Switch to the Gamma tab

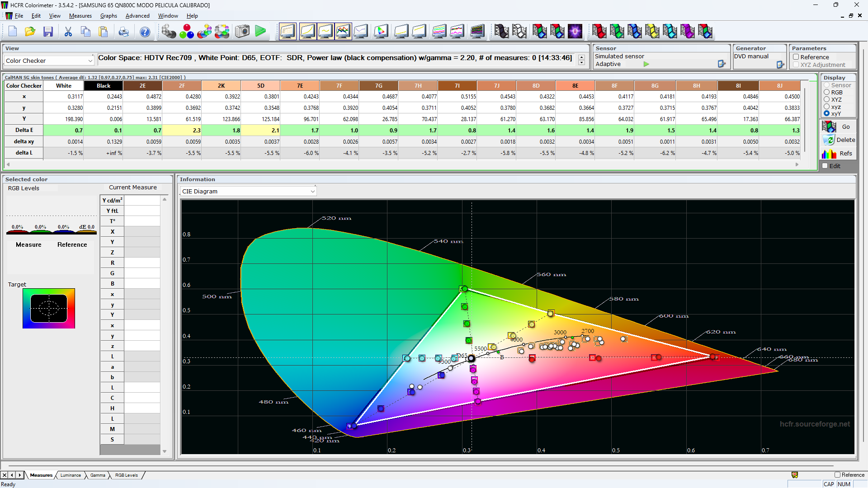tap(97, 475)
